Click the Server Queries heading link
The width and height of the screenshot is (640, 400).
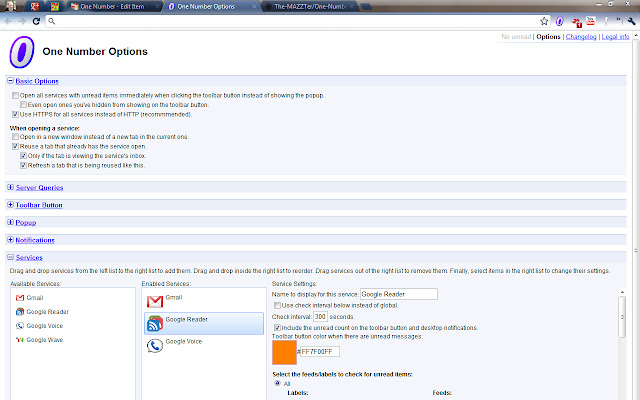pyautogui.click(x=39, y=188)
